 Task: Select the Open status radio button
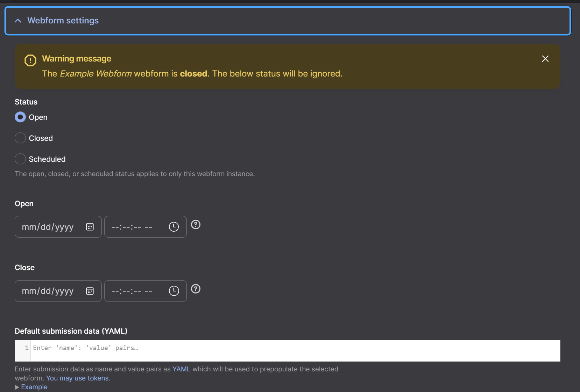coord(20,117)
